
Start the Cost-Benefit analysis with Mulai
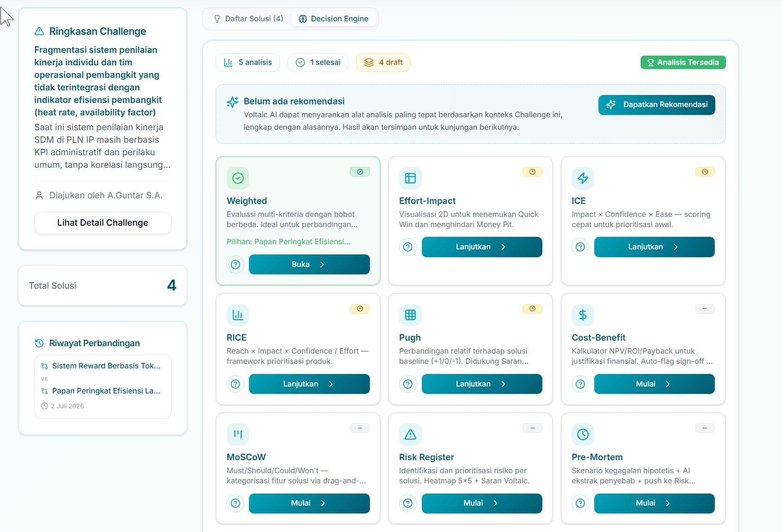pos(654,384)
